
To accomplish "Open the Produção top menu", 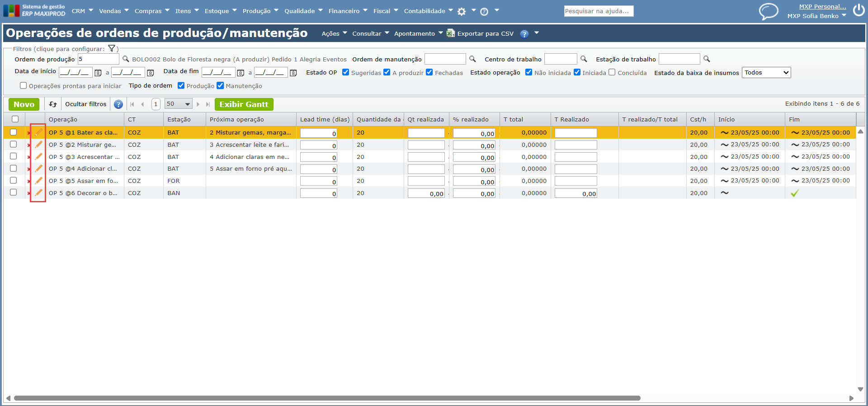I will click(260, 11).
